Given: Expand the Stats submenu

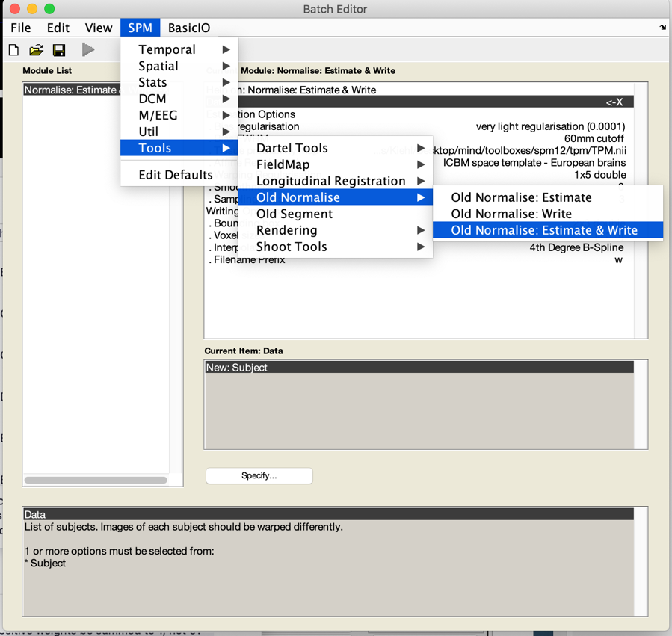Looking at the screenshot, I should click(179, 82).
